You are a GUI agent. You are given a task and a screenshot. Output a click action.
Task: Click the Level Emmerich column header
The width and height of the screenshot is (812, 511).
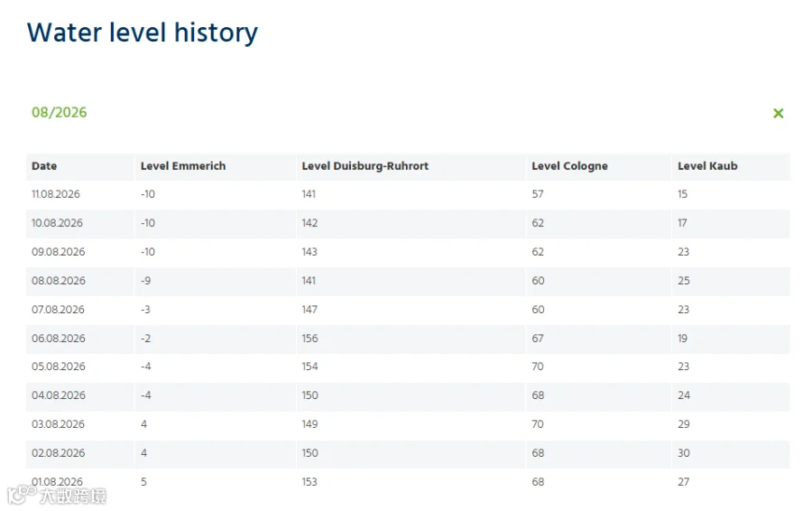pos(183,166)
